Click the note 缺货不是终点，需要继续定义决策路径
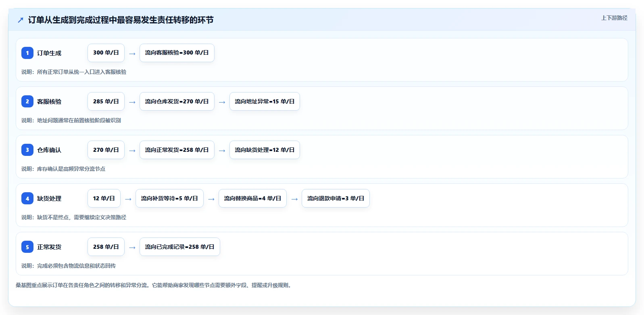This screenshot has height=315, width=644. 74,217
